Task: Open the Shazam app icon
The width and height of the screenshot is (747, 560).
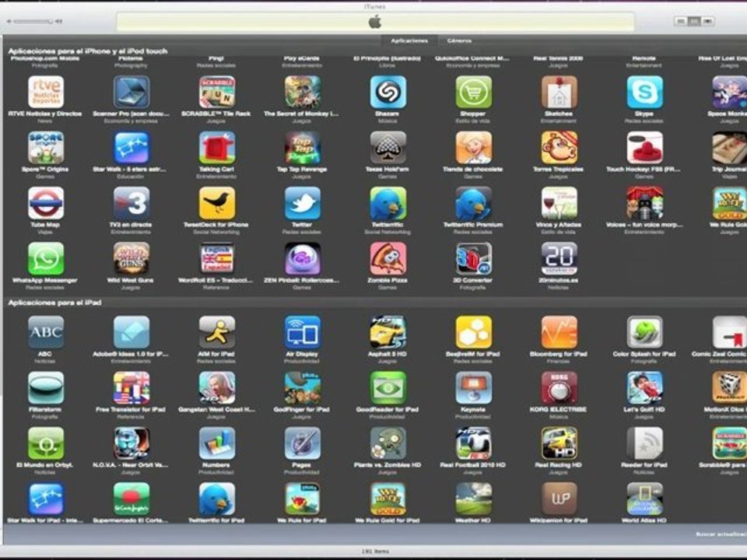Action: pyautogui.click(x=388, y=92)
